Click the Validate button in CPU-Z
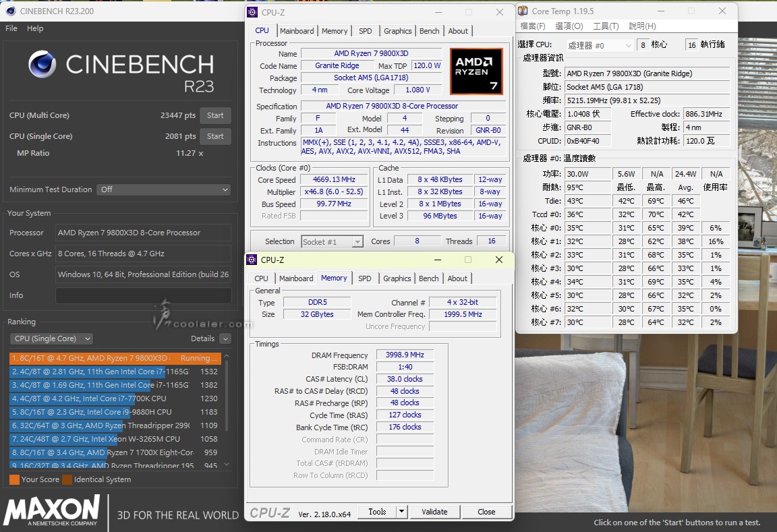The width and height of the screenshot is (777, 532). (x=434, y=512)
